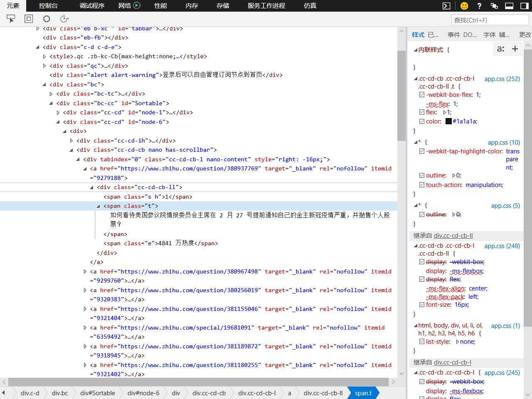The height and width of the screenshot is (399, 532).
Task: Add new style rule with plus icon
Action: coord(515,49)
